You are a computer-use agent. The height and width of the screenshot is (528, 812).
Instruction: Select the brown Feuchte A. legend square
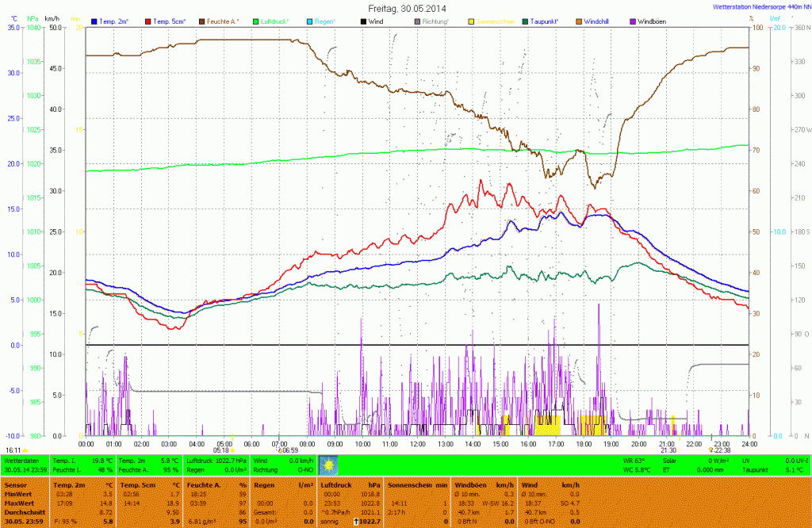pyautogui.click(x=202, y=21)
